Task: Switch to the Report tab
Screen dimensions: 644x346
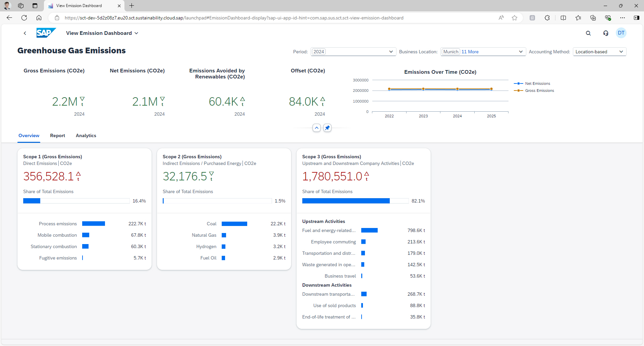Action: (x=57, y=135)
